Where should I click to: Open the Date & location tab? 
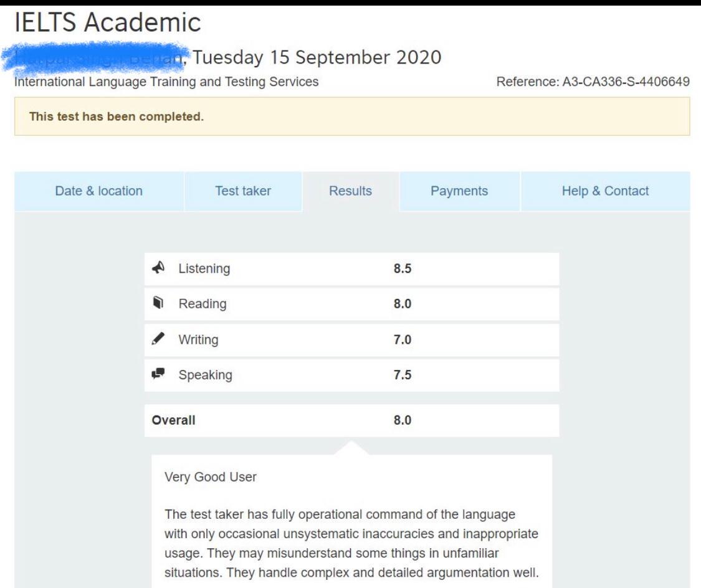(99, 191)
